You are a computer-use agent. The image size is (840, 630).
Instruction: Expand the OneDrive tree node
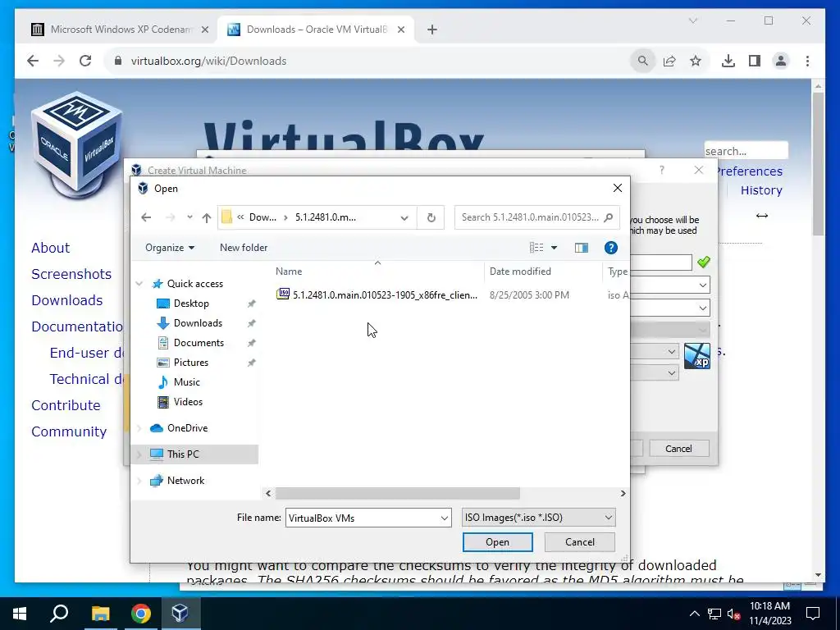pyautogui.click(x=139, y=428)
